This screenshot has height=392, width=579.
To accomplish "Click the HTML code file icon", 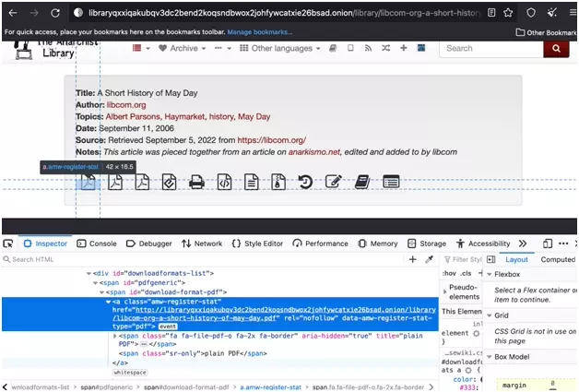I will 224,182.
